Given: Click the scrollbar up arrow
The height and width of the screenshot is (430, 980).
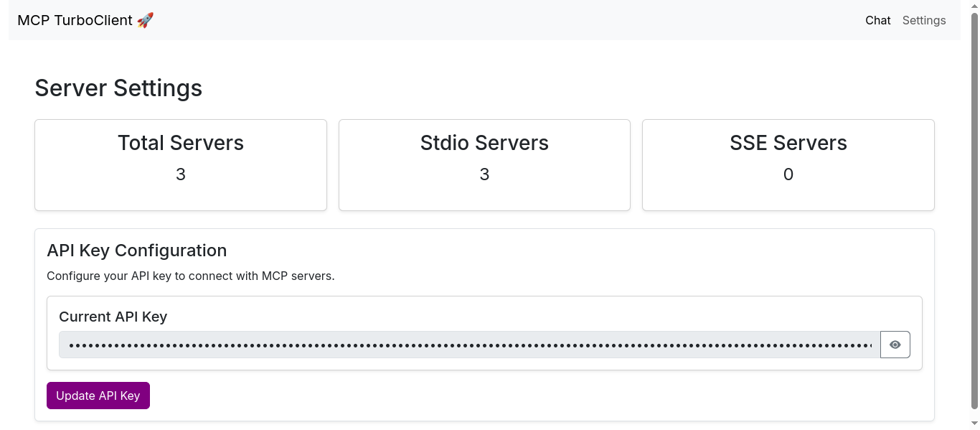Looking at the screenshot, I should (x=974, y=5).
